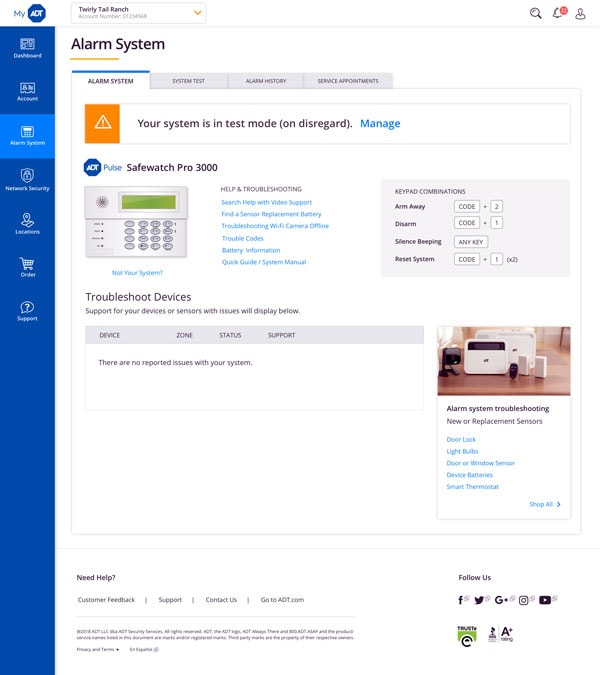The image size is (600, 675).
Task: Click the ANY KEY box for Silence Beeping
Action: [x=471, y=242]
